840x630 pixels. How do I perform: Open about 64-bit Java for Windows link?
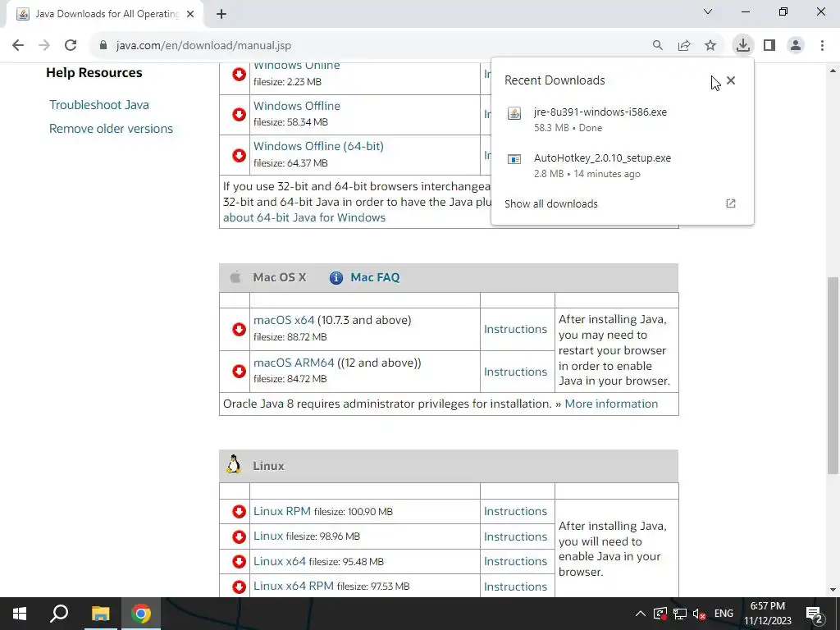304,217
